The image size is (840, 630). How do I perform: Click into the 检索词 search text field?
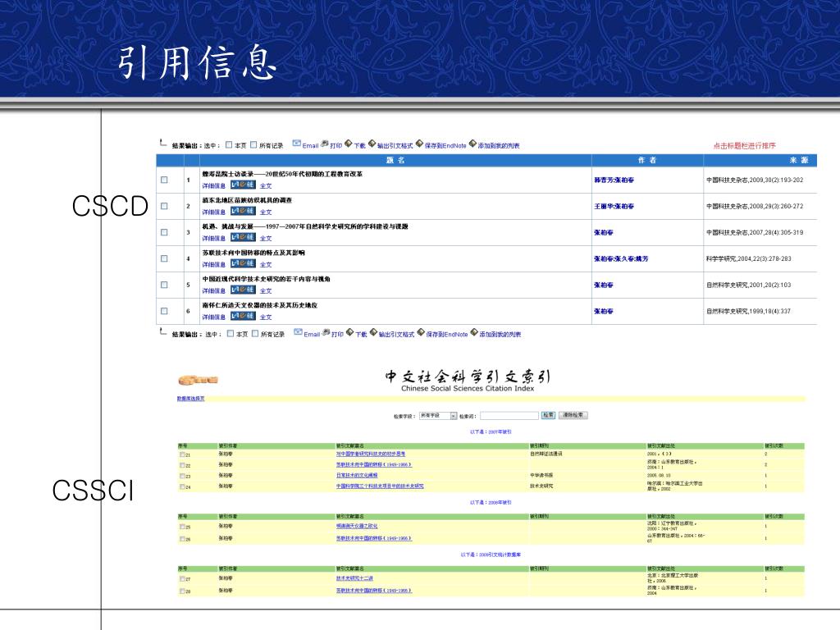tap(509, 416)
